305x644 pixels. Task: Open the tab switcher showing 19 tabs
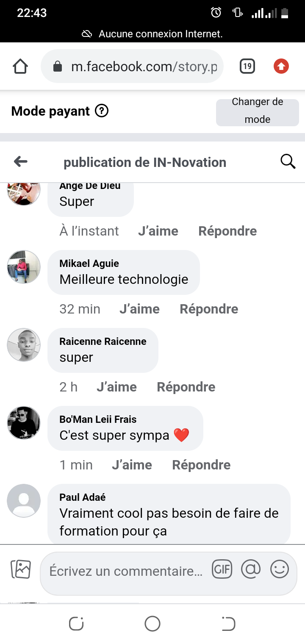coord(247,66)
